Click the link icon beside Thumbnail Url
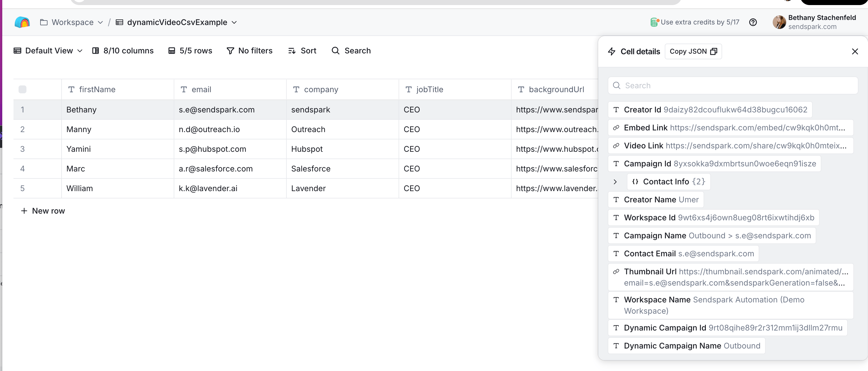Image resolution: width=868 pixels, height=371 pixels. (616, 272)
